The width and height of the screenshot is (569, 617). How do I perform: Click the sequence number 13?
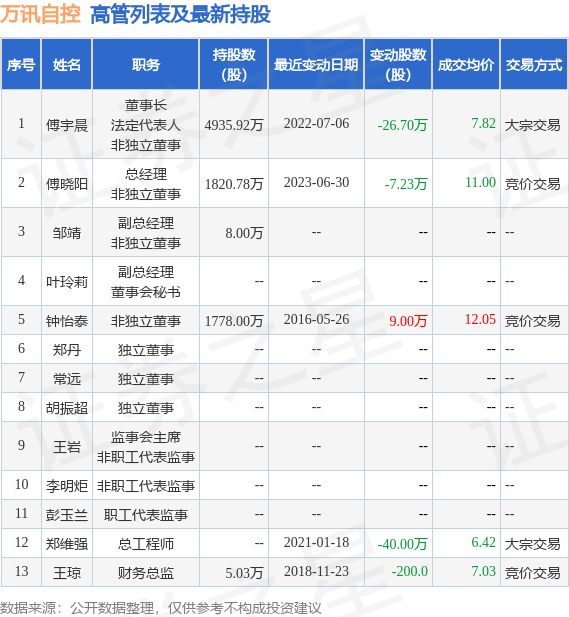[x=21, y=571]
